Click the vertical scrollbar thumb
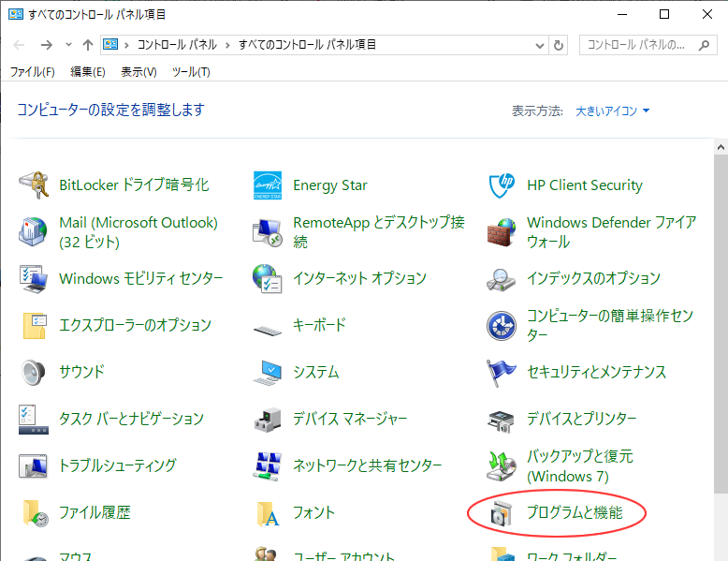 pos(721,324)
